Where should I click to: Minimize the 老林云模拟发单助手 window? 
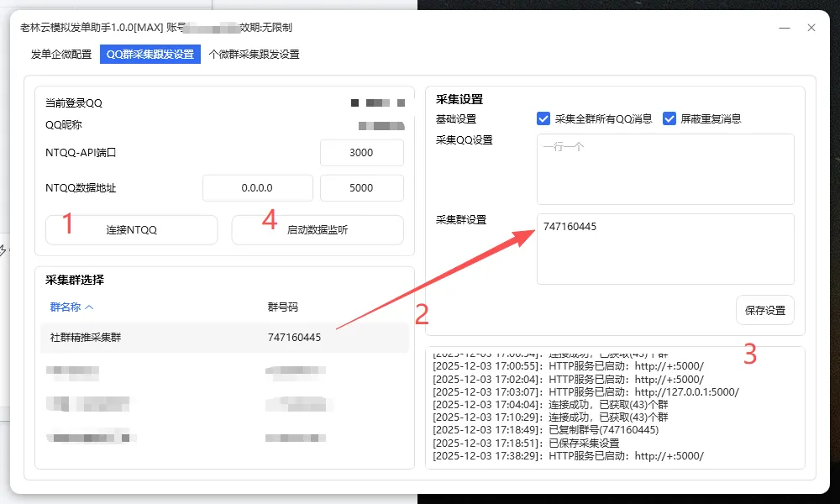pyautogui.click(x=785, y=28)
